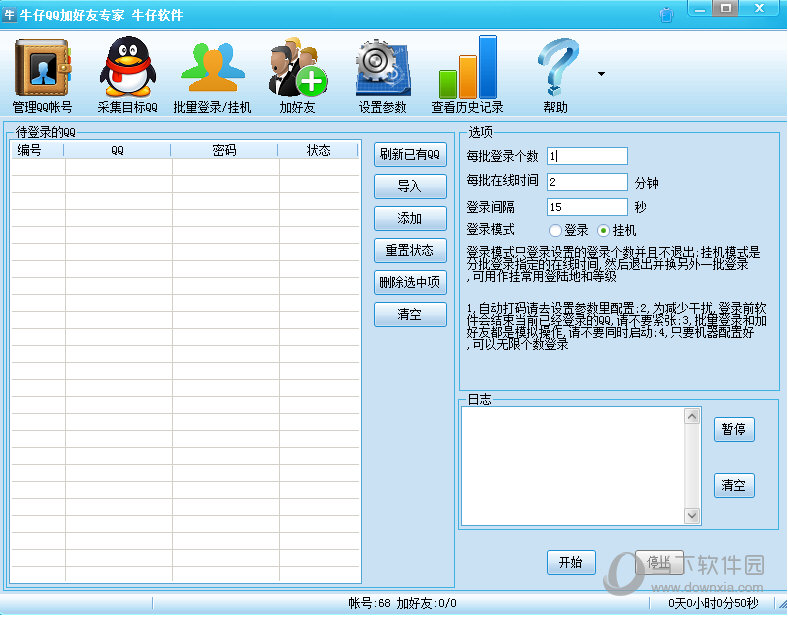This screenshot has height=617, width=788.
Task: Click the 重置状态 button
Action: click(410, 251)
